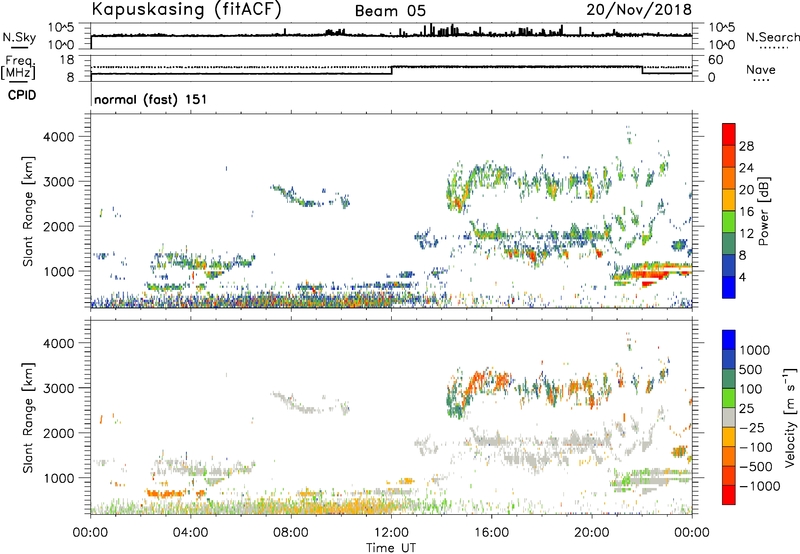Screen dimensions: 800x554
Task: Click the '-1000' tick on velocity colorbar
Action: [759, 486]
